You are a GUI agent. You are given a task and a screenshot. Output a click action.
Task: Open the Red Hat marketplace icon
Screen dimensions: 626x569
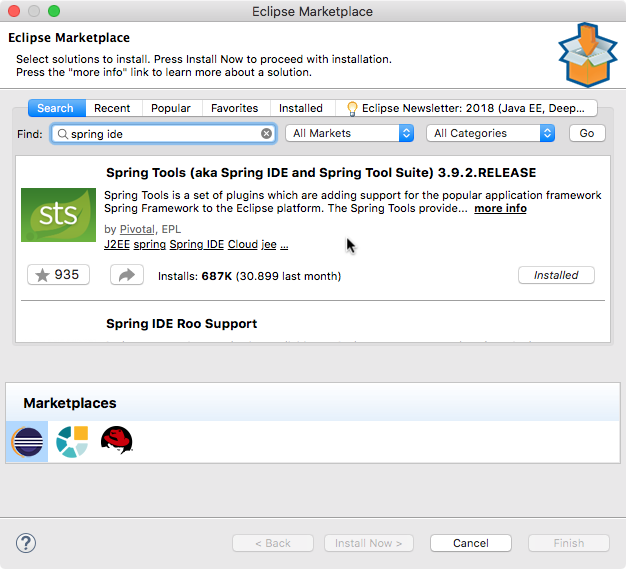116,441
